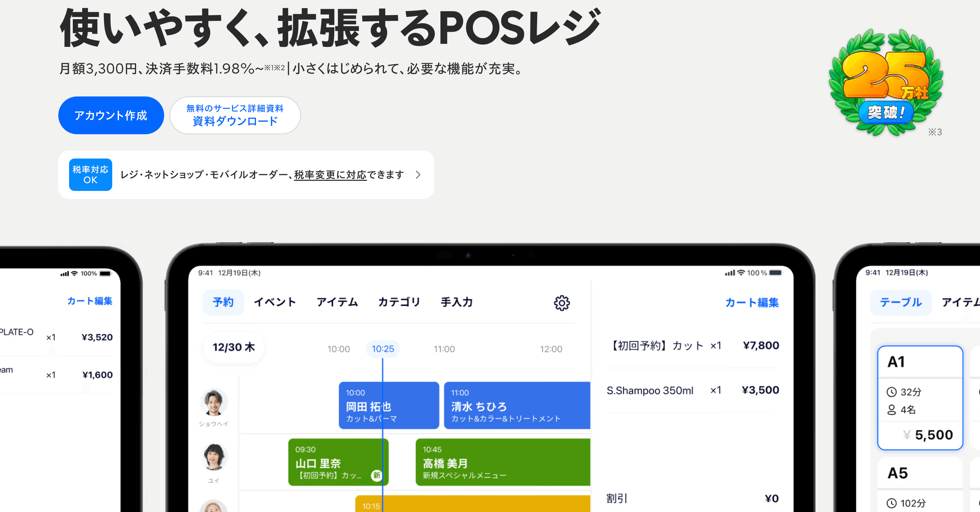Click the アカウント作成 button

(x=111, y=115)
